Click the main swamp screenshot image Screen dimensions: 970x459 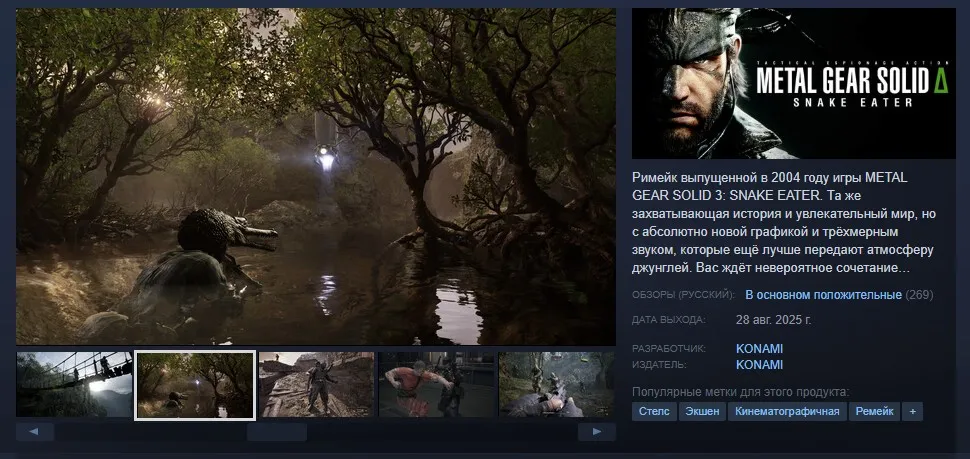coord(315,176)
